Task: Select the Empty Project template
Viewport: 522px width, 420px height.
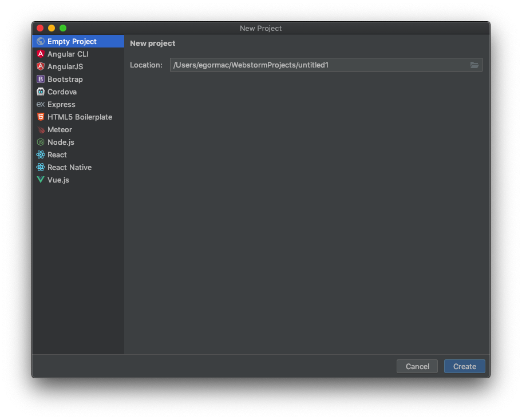Action: click(78, 41)
